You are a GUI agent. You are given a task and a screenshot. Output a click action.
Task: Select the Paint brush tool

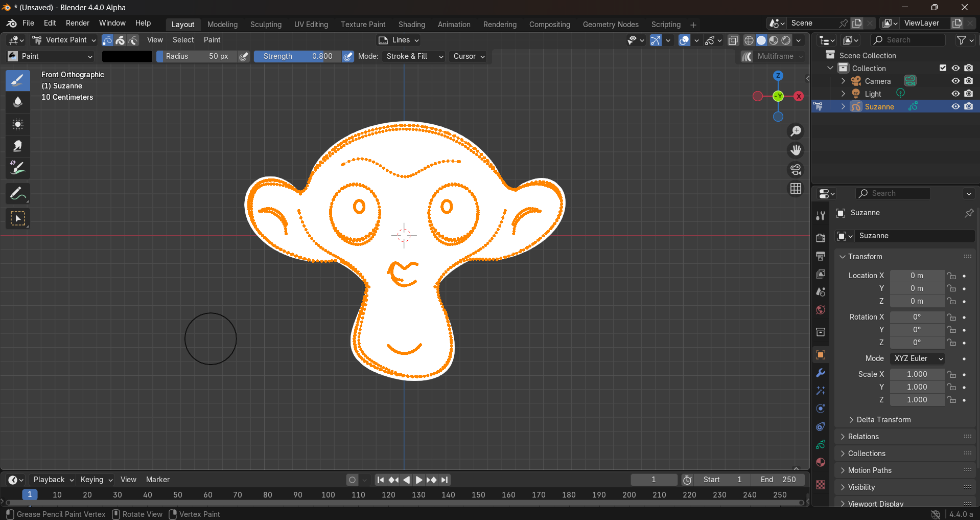click(x=18, y=81)
